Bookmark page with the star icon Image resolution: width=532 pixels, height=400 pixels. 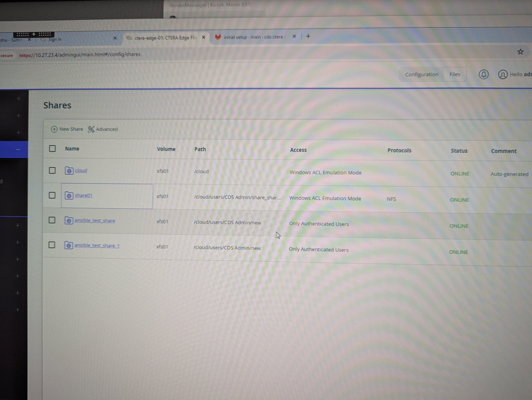pyautogui.click(x=520, y=52)
